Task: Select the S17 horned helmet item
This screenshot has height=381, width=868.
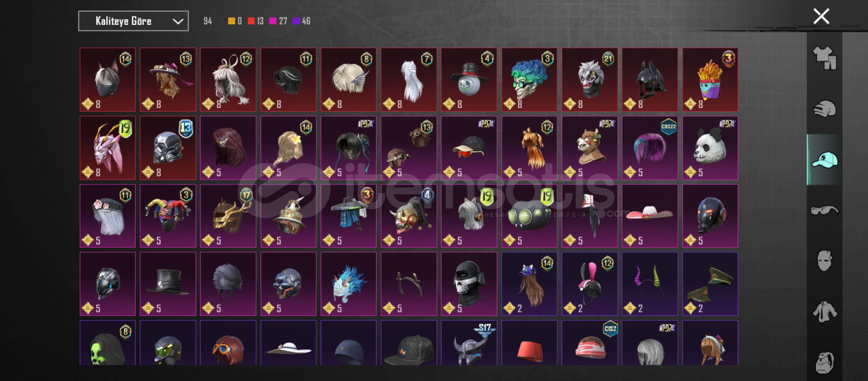Action: [469, 343]
